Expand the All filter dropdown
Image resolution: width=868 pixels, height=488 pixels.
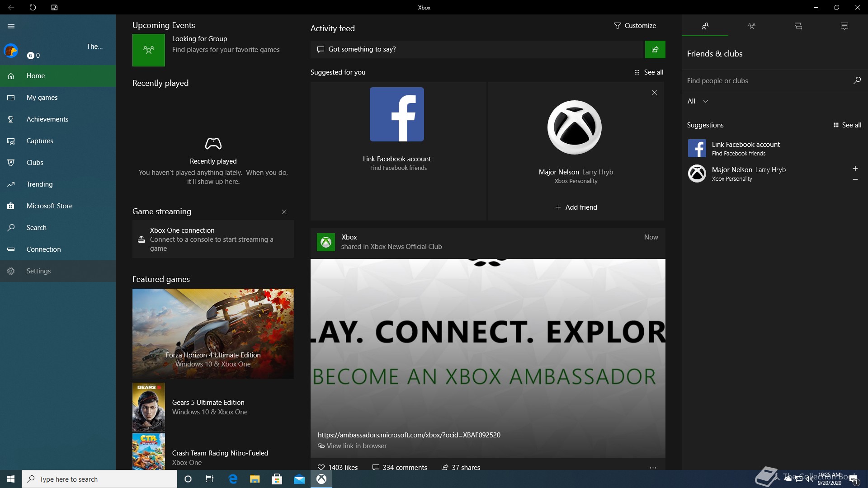[698, 101]
